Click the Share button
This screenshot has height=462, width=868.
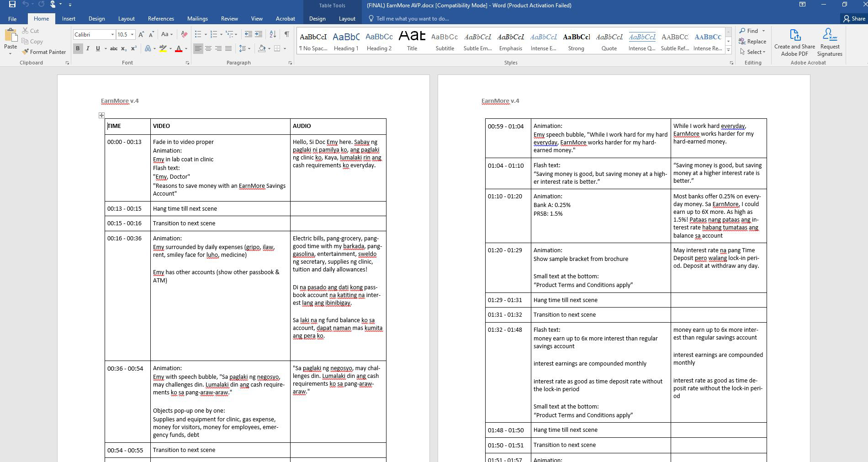(854, 19)
